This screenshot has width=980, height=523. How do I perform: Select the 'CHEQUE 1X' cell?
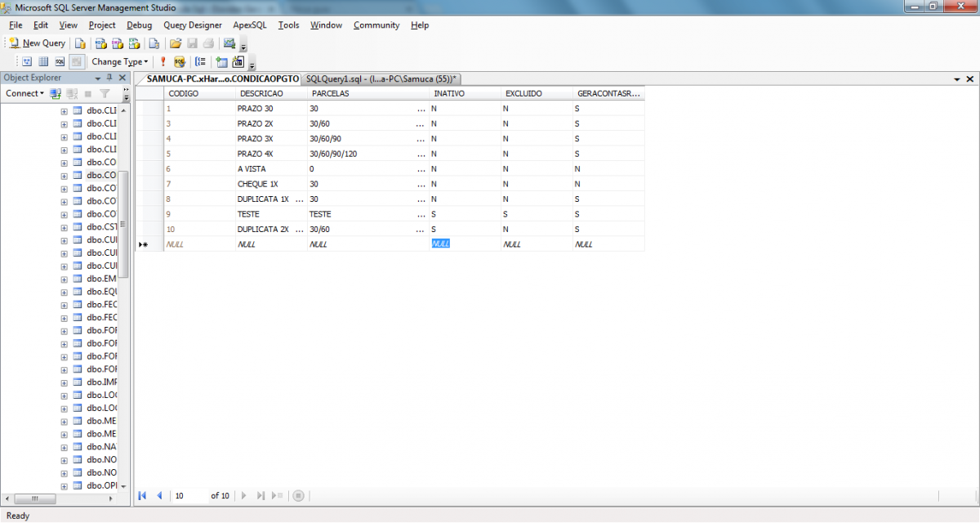[x=271, y=184]
